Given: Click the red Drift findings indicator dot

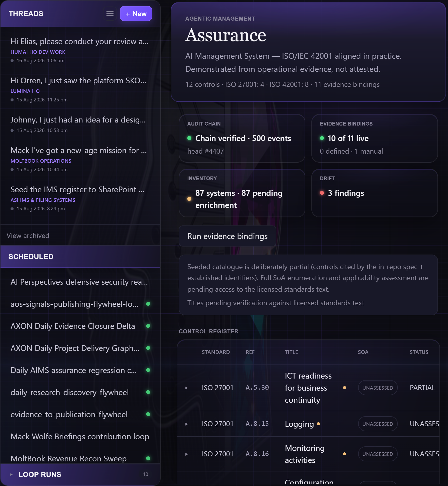Looking at the screenshot, I should click(322, 193).
